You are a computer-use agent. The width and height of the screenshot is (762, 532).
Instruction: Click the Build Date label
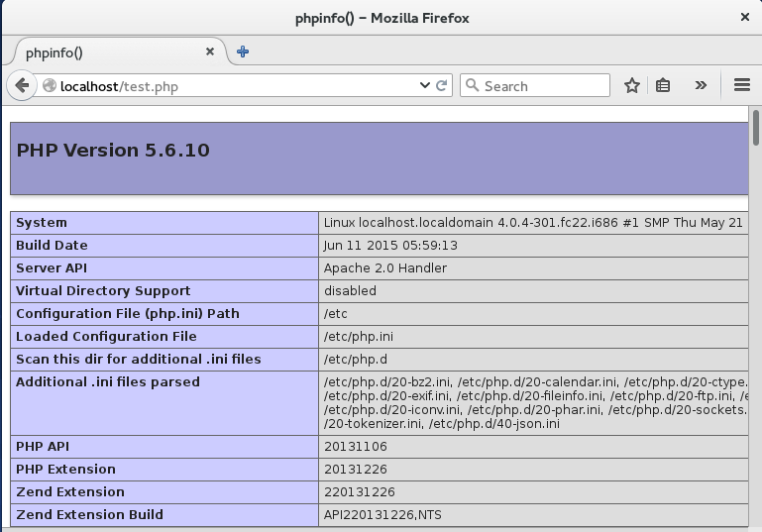coord(52,246)
